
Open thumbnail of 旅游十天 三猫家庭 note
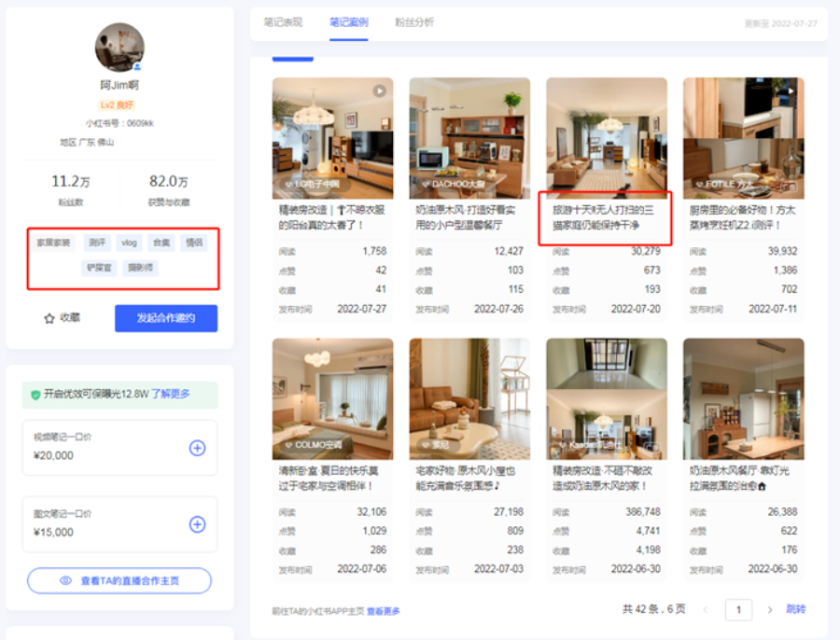click(x=607, y=138)
